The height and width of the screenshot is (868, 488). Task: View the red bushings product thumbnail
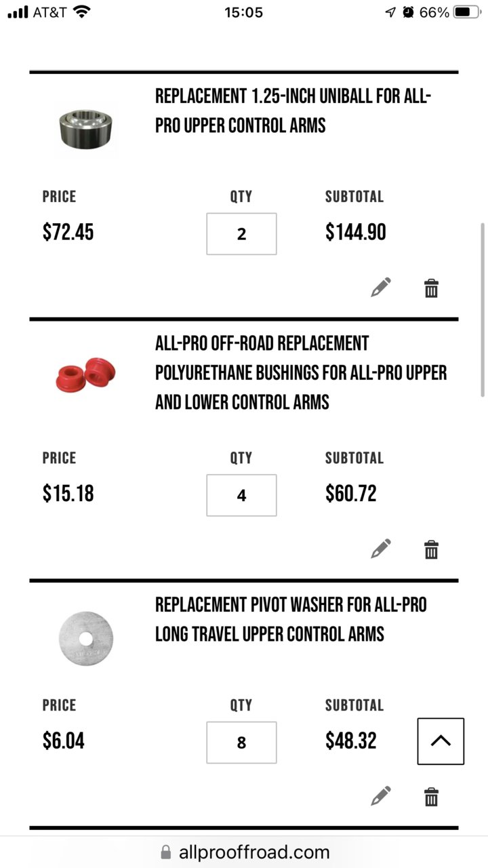pos(86,372)
